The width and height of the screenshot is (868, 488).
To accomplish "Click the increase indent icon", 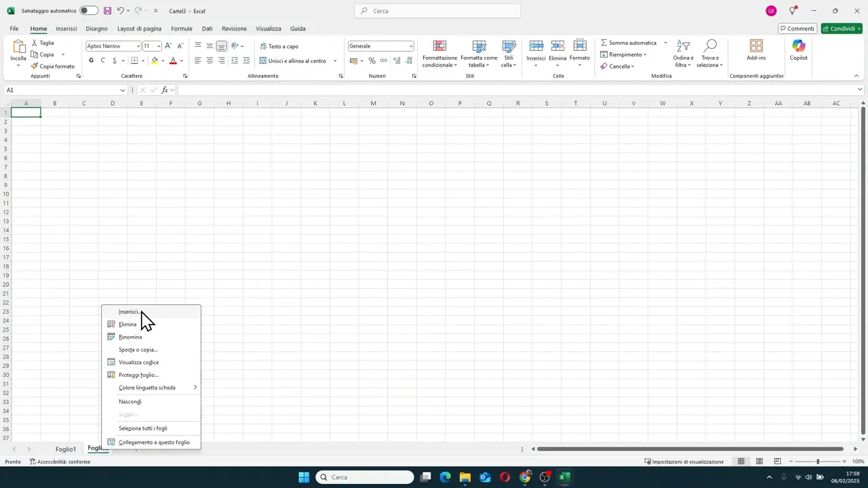I will click(x=246, y=60).
